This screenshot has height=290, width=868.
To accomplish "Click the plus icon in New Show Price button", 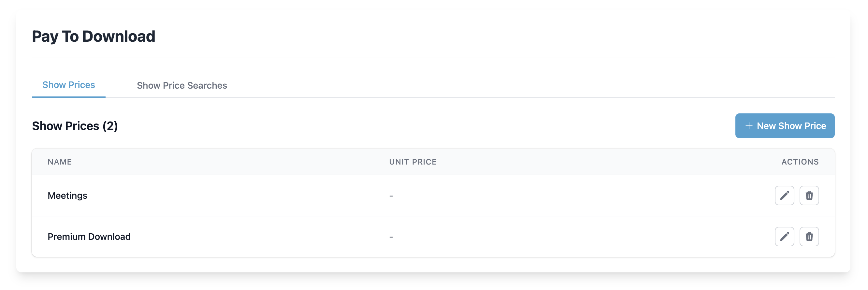I will click(749, 126).
